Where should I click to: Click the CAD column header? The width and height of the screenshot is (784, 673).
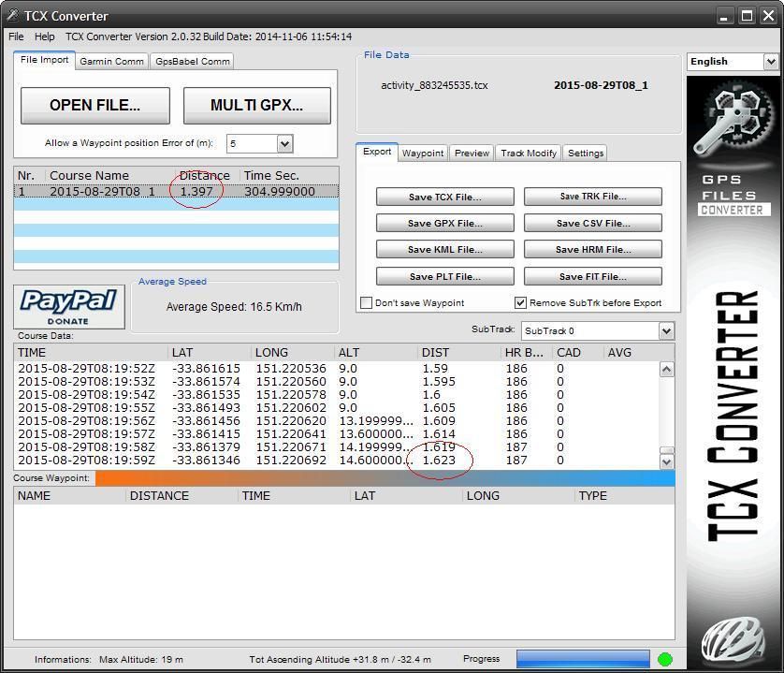(578, 352)
